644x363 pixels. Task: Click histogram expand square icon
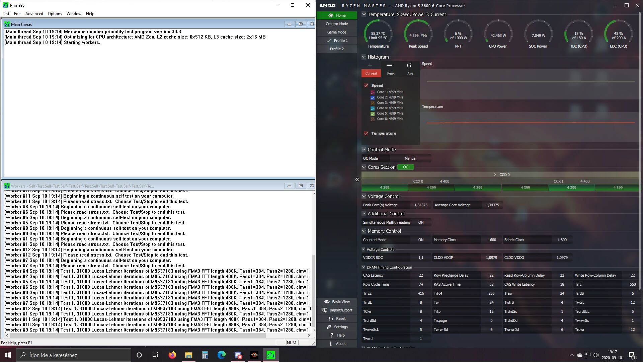coord(410,66)
